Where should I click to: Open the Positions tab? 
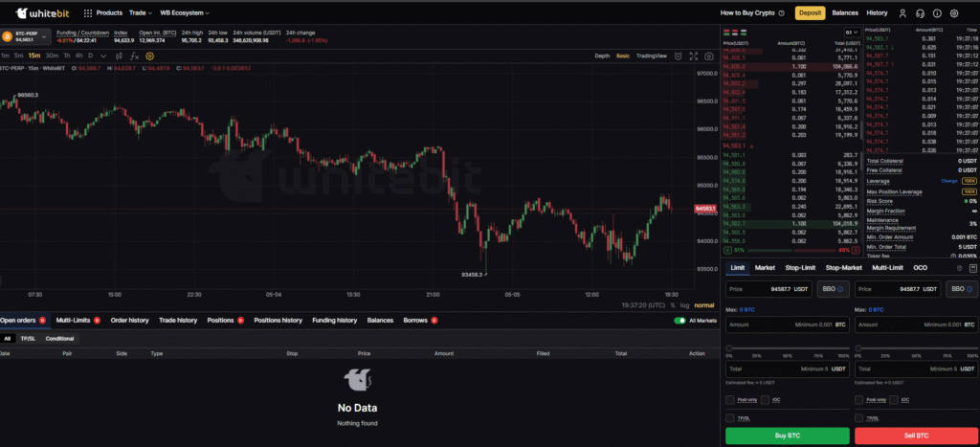point(221,320)
